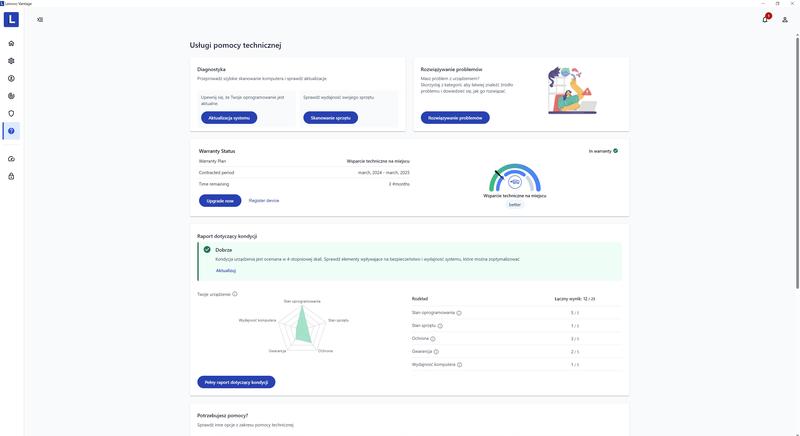Image resolution: width=800 pixels, height=436 pixels.
Task: Show info for Gwarancja row
Action: point(436,351)
